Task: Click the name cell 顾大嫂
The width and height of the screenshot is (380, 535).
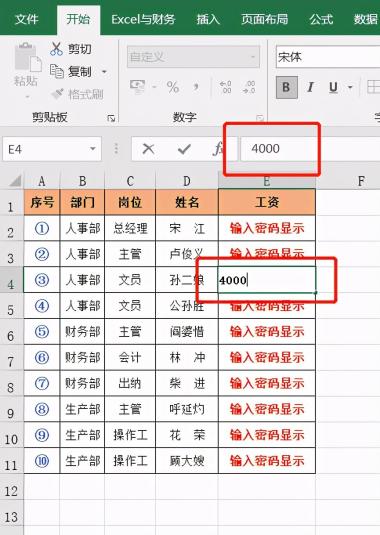Action: pos(187,461)
